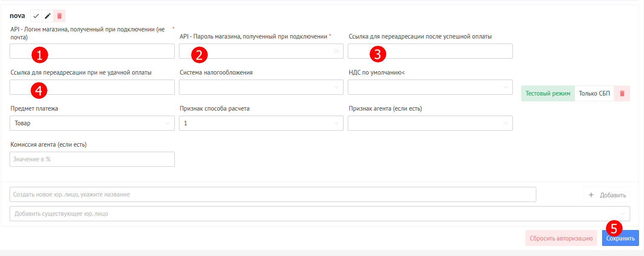Toggle the Только СБП option
The width and height of the screenshot is (644, 256).
pyautogui.click(x=594, y=93)
